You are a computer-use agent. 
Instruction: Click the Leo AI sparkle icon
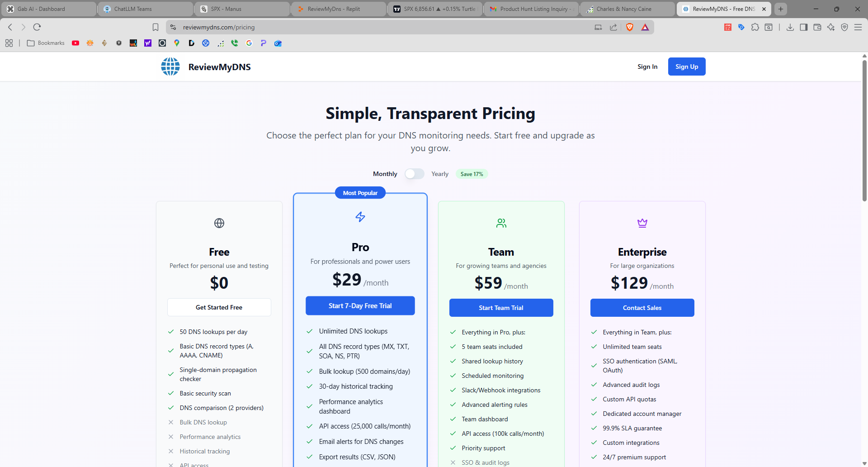(831, 27)
